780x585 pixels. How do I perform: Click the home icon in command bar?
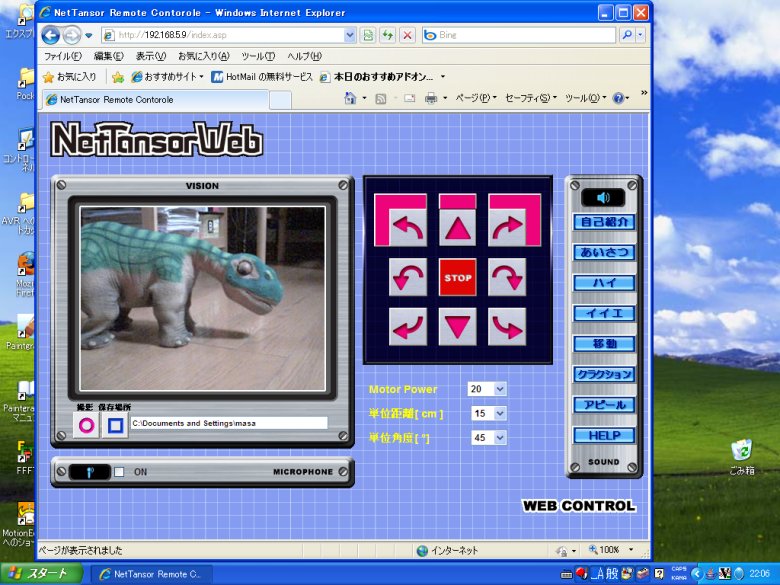click(x=350, y=98)
